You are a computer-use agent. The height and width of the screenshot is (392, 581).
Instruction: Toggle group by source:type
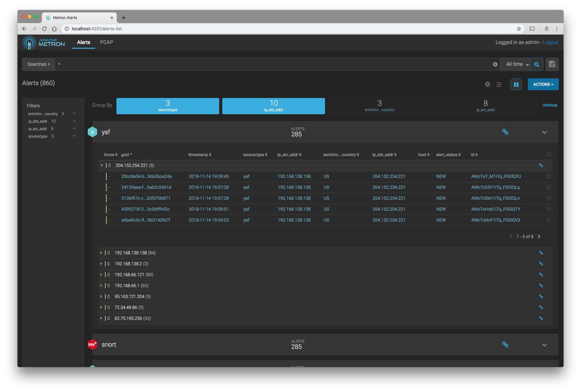coord(168,106)
